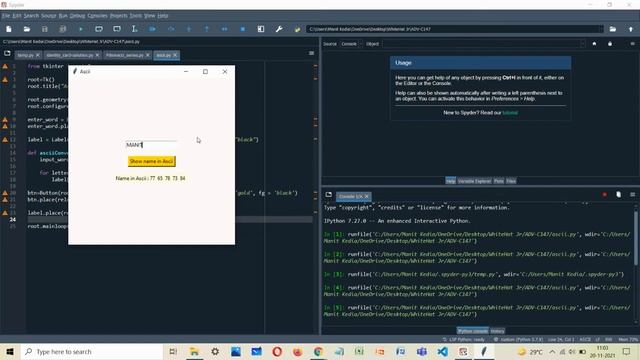640x360 pixels.
Task: Click the Windows Start button
Action: coord(10,351)
